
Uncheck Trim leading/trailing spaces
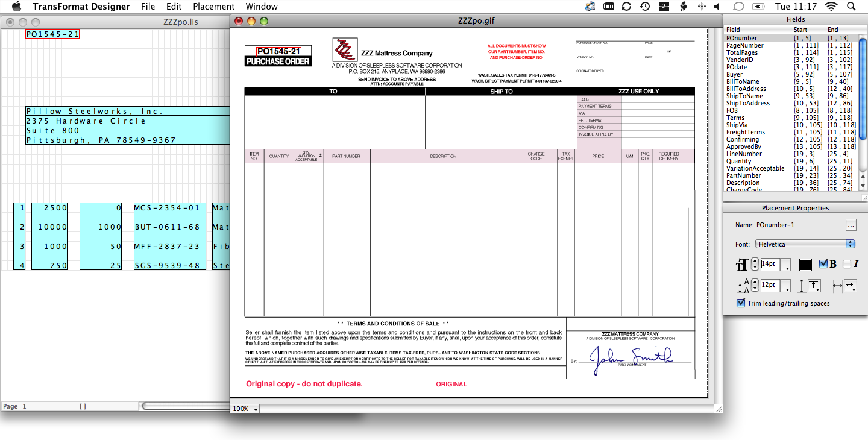point(741,303)
